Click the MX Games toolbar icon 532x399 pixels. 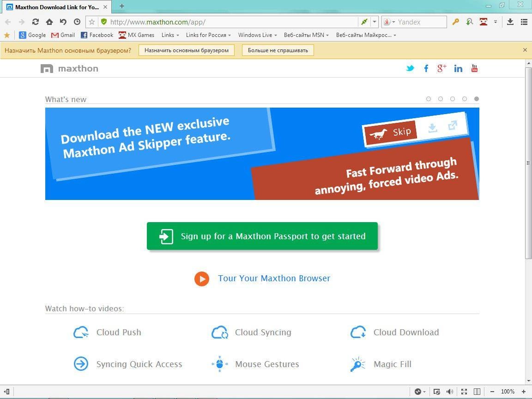click(484, 22)
